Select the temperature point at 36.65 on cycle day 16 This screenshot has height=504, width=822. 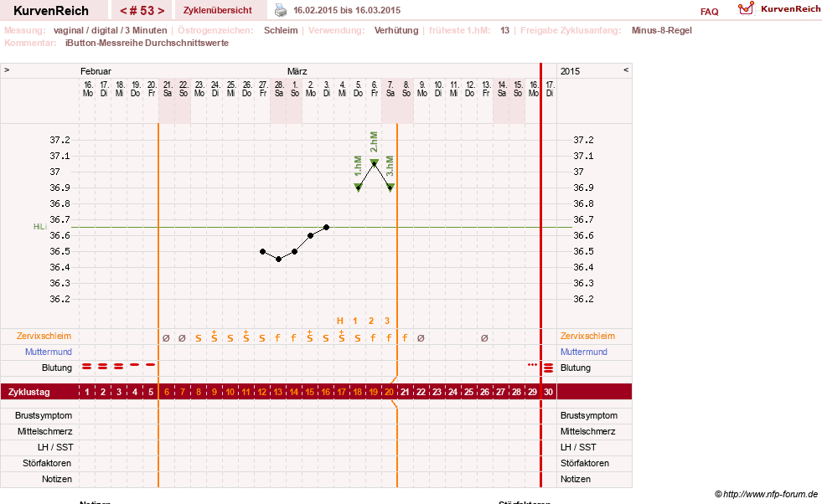[x=327, y=228]
